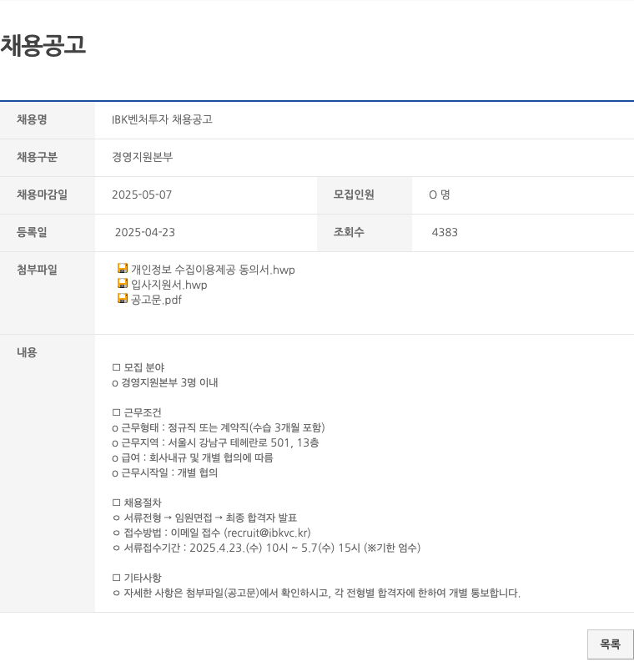Click the 조회수 label cell
The height and width of the screenshot is (672, 634).
tap(365, 233)
